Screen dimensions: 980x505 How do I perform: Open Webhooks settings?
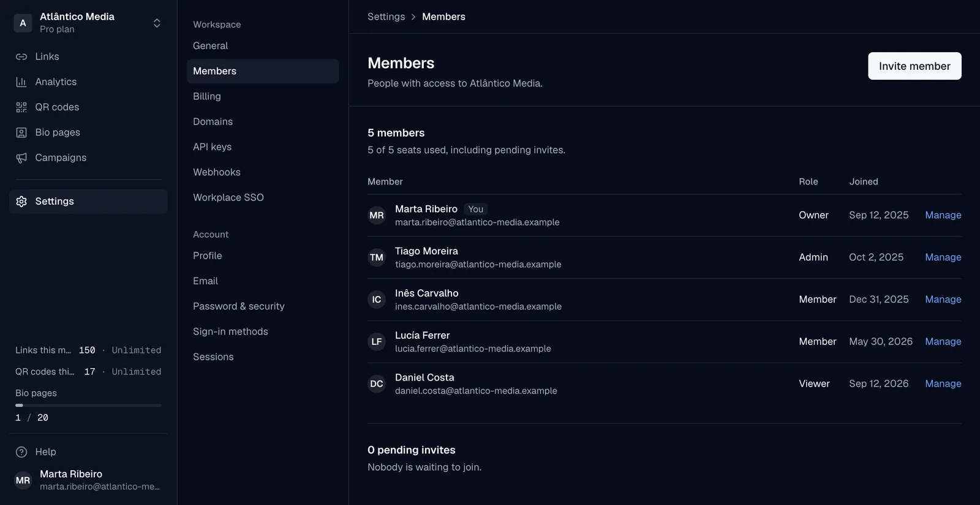tap(263, 172)
